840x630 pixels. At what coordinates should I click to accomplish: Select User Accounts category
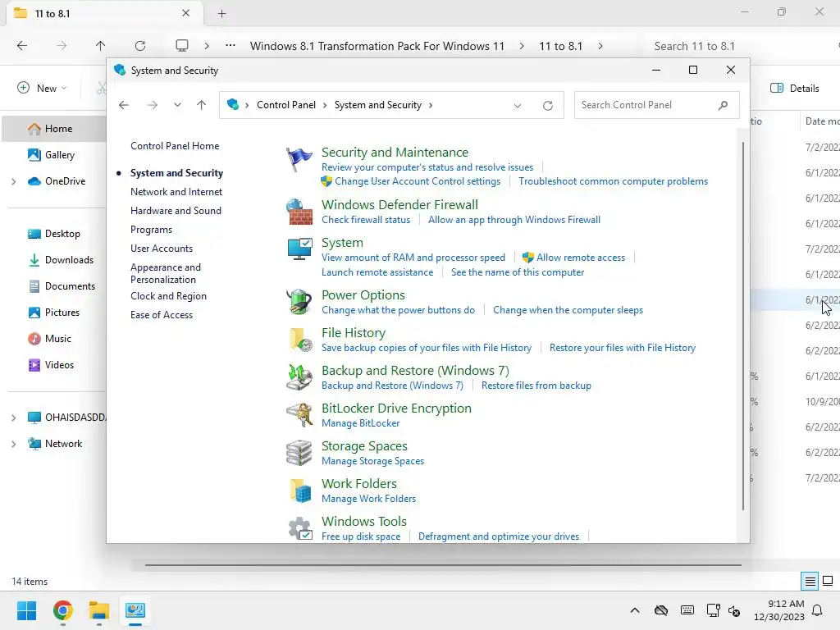162,248
